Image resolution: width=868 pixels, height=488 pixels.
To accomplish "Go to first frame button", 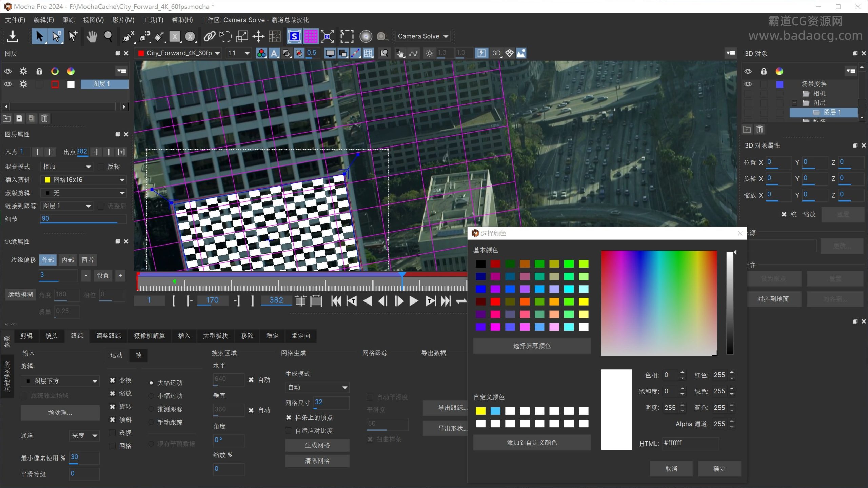I will 336,301.
